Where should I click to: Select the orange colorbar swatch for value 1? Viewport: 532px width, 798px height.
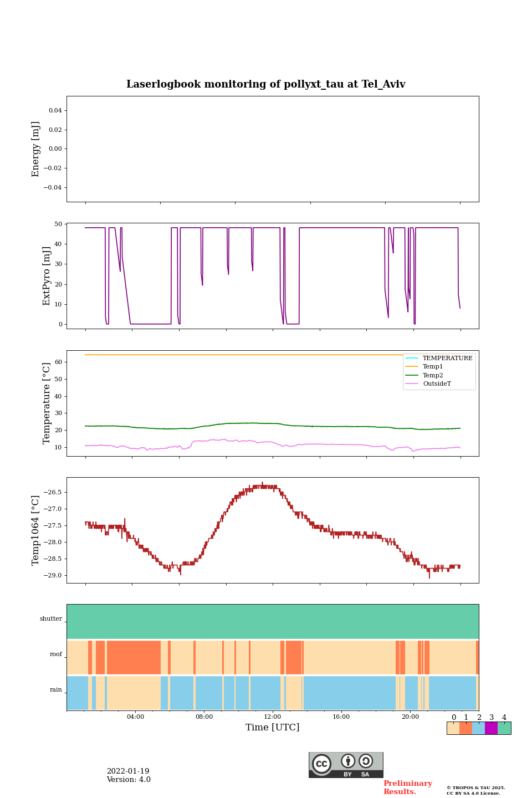click(x=465, y=728)
